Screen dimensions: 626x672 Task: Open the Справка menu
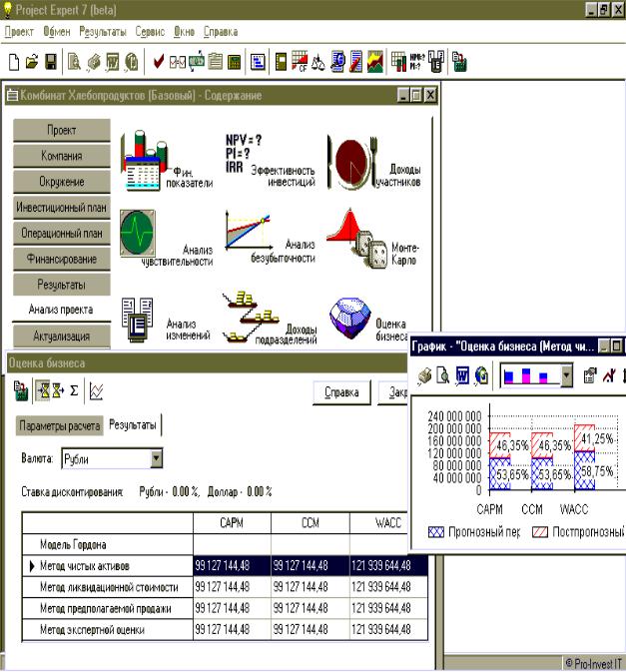tap(221, 32)
